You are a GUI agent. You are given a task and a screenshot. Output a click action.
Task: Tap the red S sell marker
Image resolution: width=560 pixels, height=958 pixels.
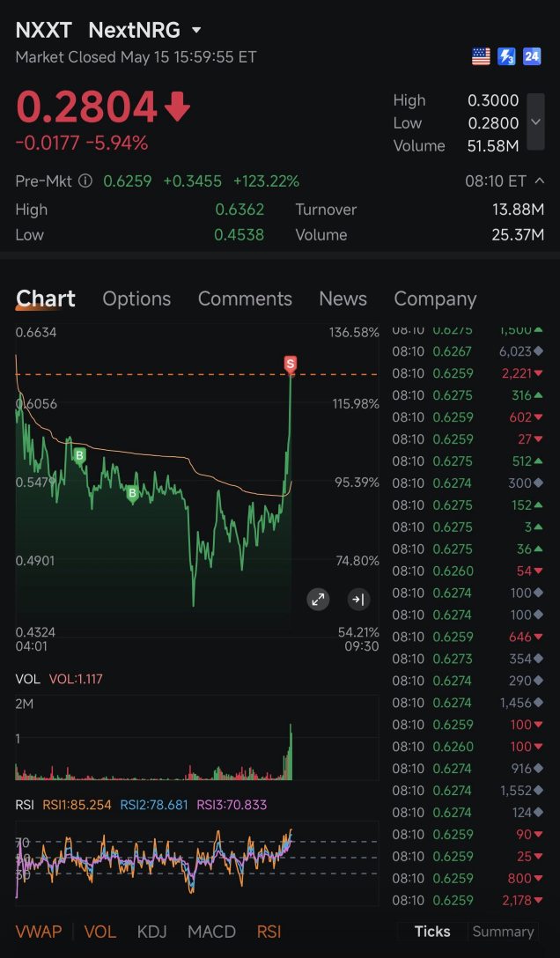point(290,365)
